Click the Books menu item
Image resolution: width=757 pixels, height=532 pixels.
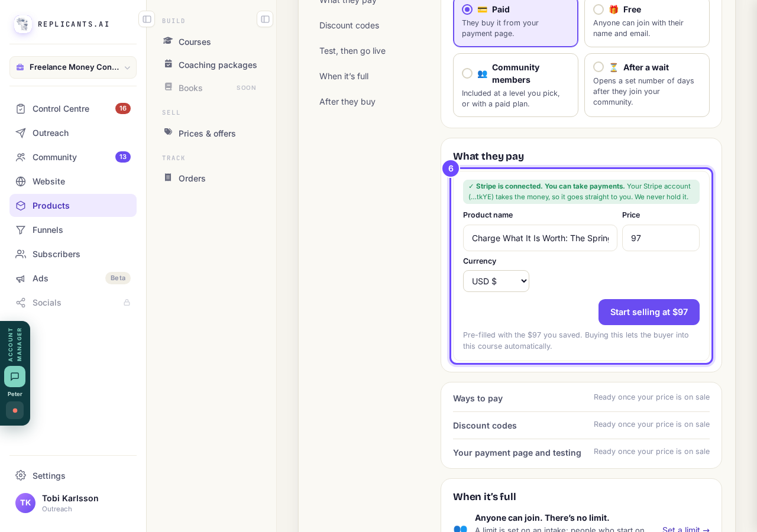211,87
